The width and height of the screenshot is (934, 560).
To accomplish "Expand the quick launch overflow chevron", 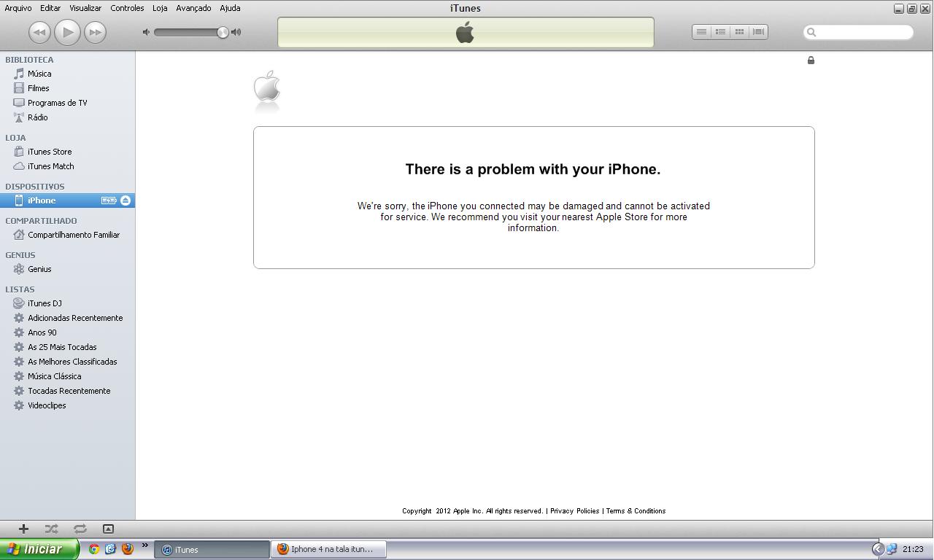I will [144, 545].
